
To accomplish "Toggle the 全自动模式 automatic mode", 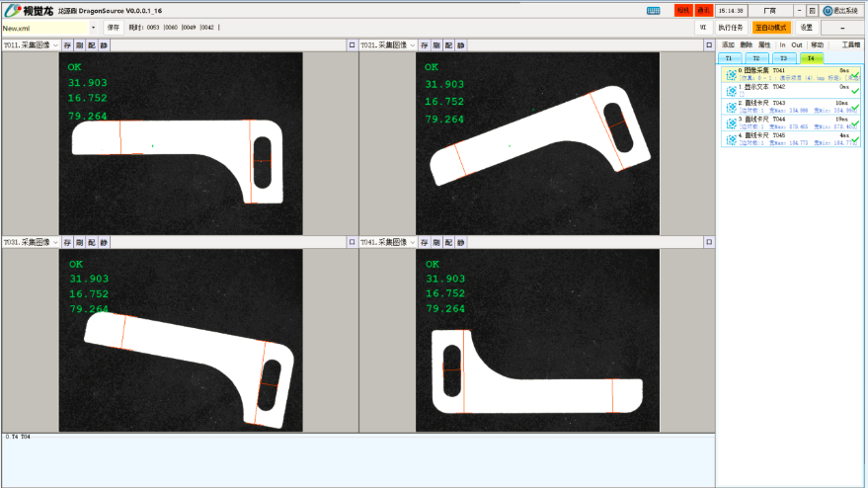I will (771, 28).
